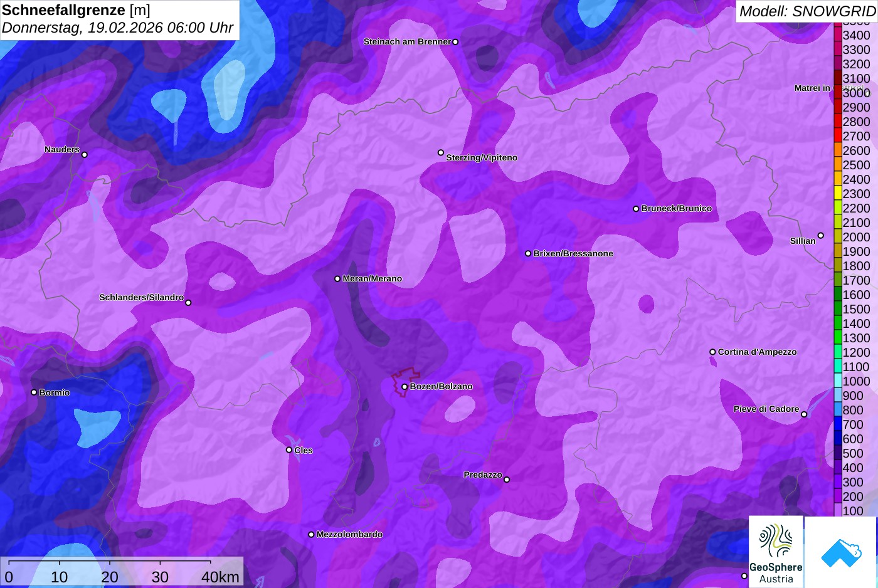Click the blue cloud weather logo
Screen dimensions: 878x588
[x=841, y=552]
